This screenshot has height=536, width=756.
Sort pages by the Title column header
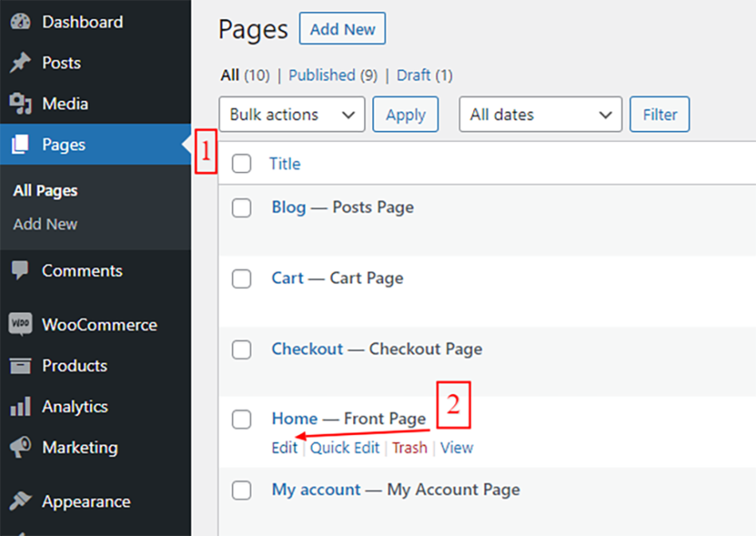tap(284, 164)
